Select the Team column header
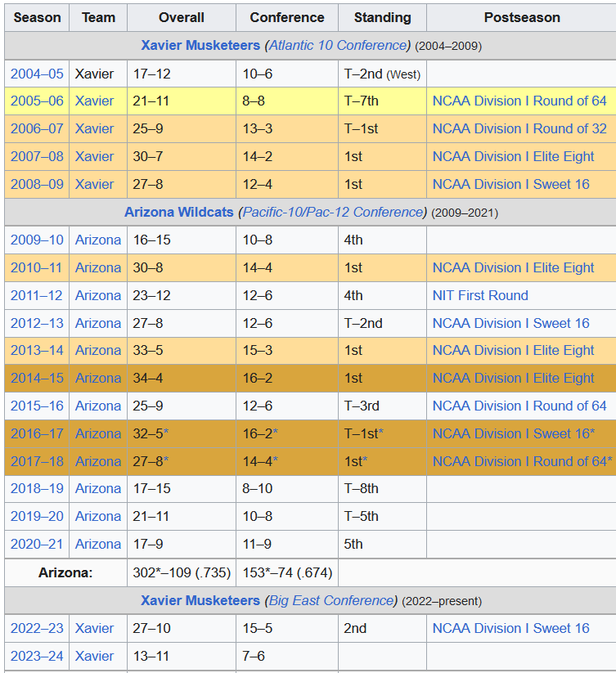The image size is (616, 673). pyautogui.click(x=98, y=18)
